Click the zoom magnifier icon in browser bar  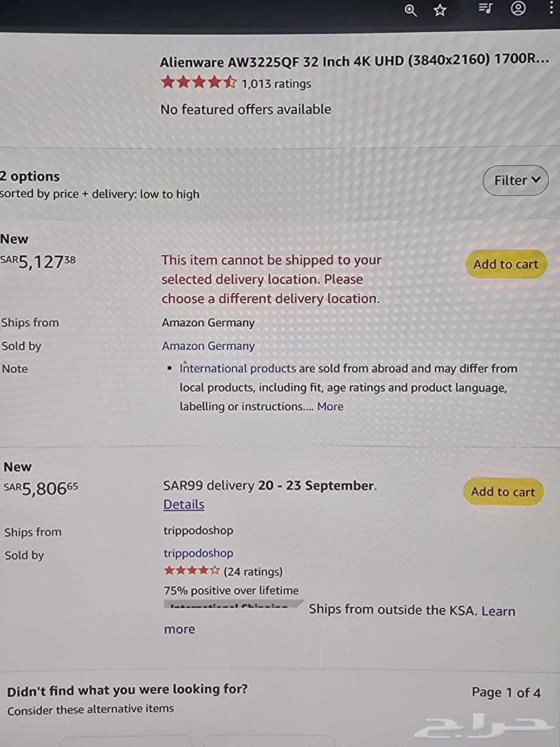411,10
